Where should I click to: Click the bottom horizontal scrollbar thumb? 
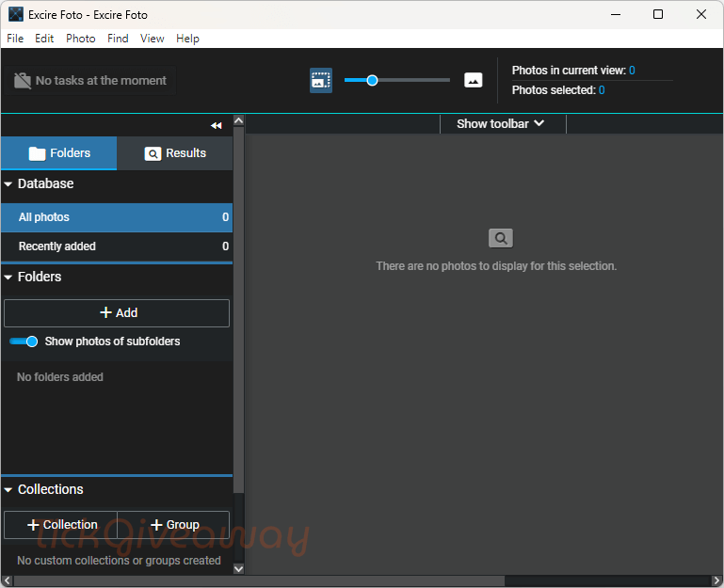[260, 580]
